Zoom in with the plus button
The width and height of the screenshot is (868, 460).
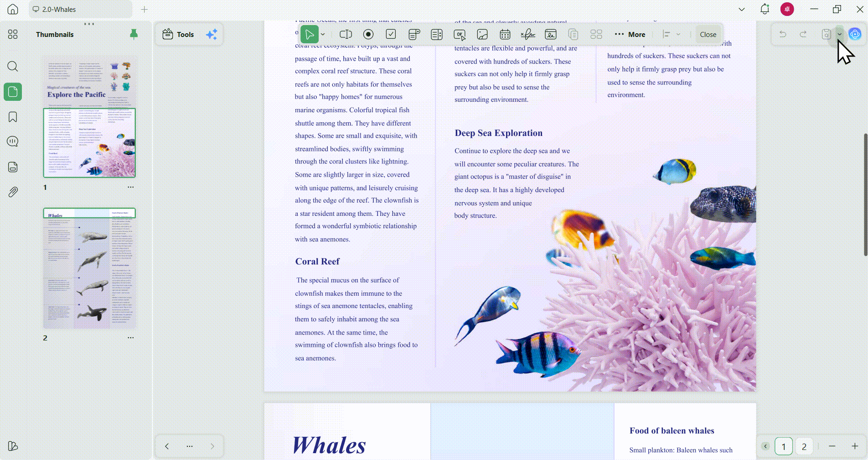point(855,446)
